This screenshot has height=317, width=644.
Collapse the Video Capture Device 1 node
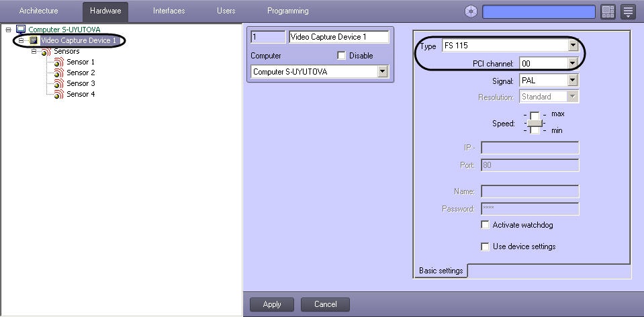click(x=21, y=40)
